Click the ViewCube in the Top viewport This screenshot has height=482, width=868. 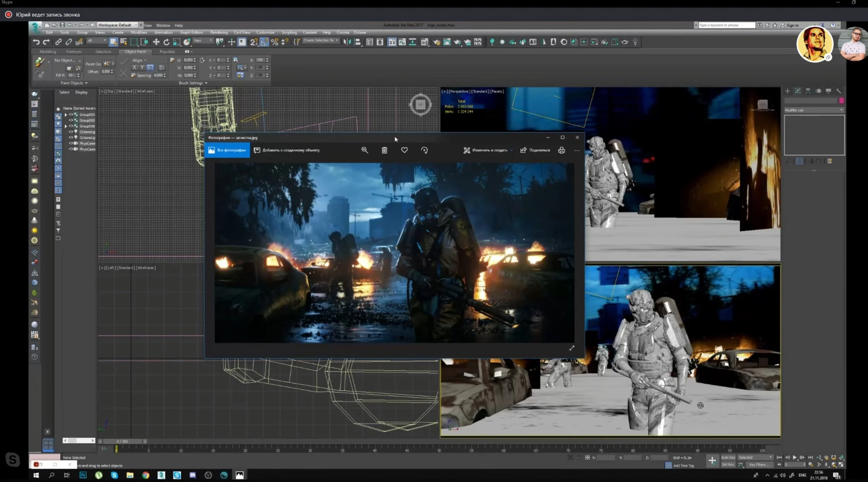(420, 104)
